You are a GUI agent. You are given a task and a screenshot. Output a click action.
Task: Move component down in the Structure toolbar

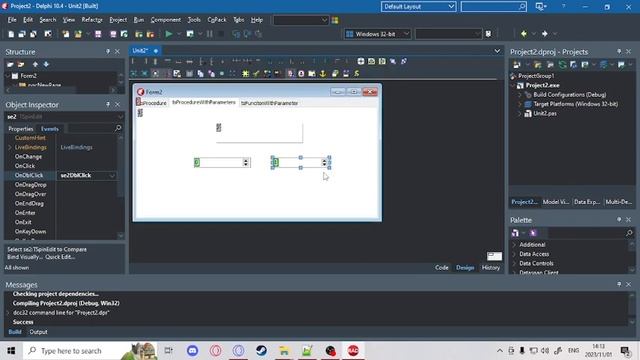click(x=46, y=64)
